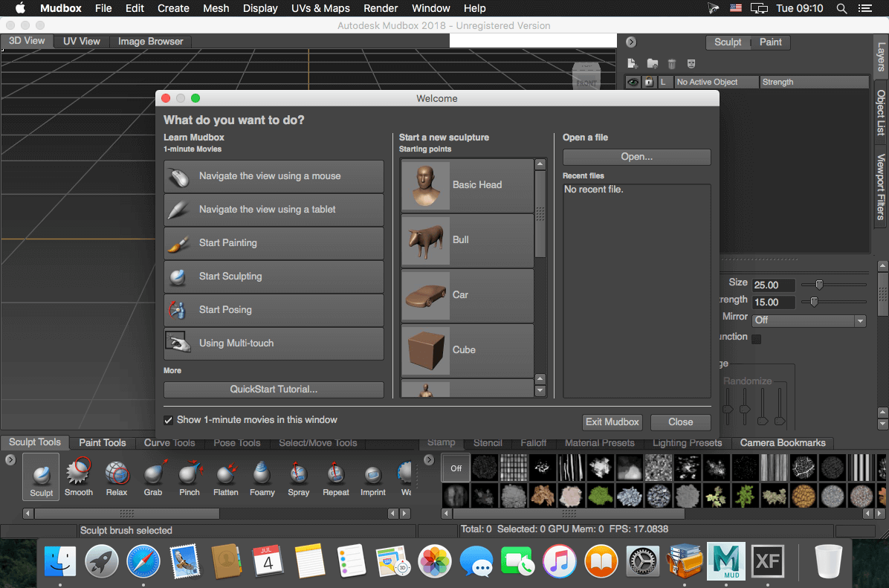Open the Object List side tab
This screenshot has height=588, width=889.
coord(881,113)
